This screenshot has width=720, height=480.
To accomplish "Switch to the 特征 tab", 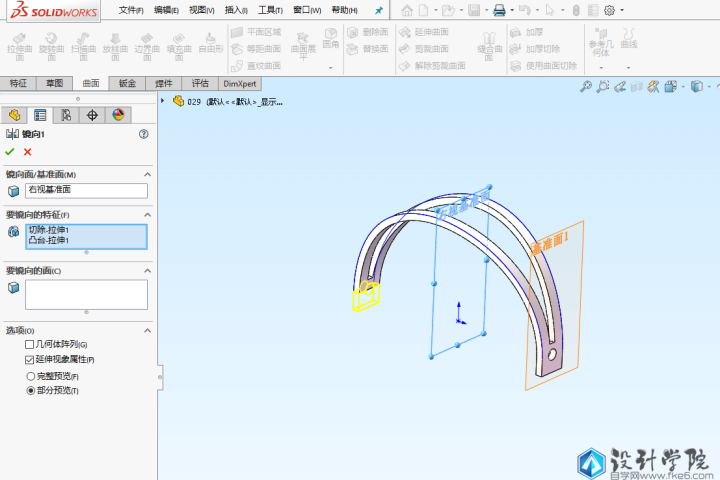I will point(18,83).
